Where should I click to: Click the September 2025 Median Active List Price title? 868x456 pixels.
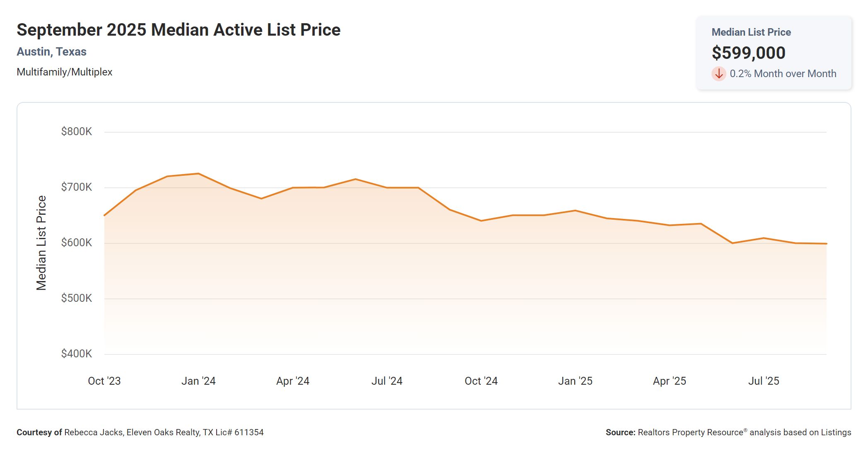178,30
